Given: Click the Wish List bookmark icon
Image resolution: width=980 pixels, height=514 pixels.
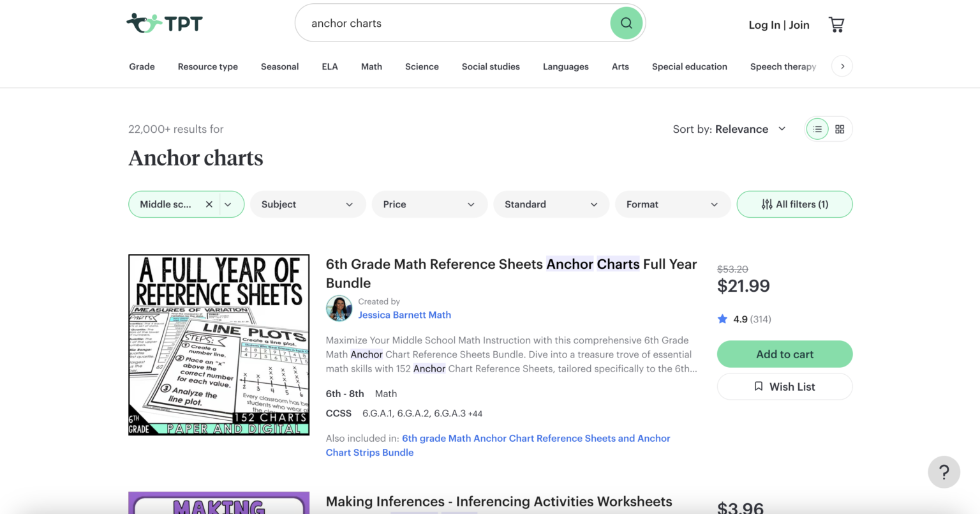Looking at the screenshot, I should (x=759, y=386).
